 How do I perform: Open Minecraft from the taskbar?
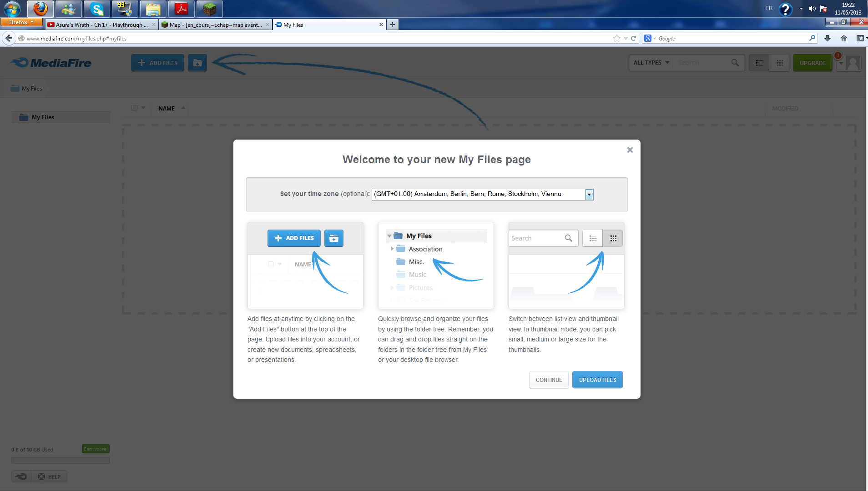[x=210, y=9]
